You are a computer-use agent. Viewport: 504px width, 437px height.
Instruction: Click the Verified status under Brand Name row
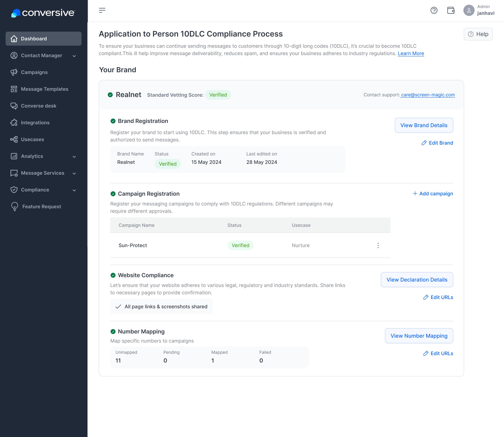pyautogui.click(x=167, y=164)
